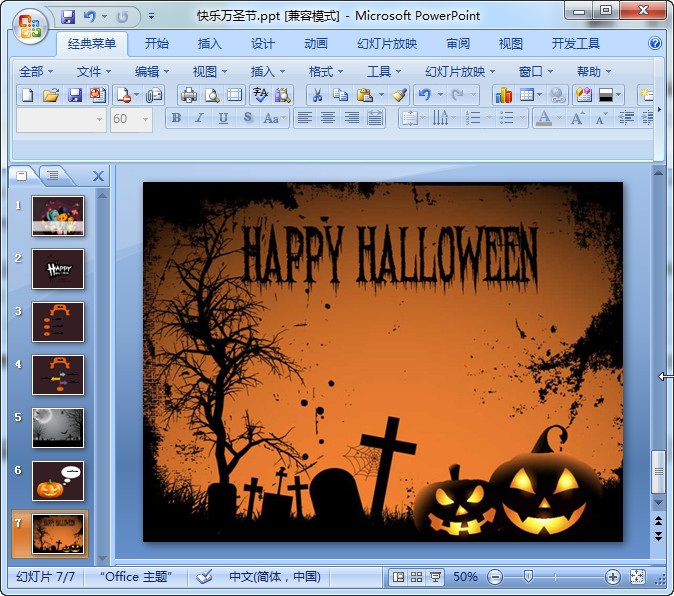Screen dimensions: 674x596
Task: Copy selection icon
Action: [x=341, y=95]
